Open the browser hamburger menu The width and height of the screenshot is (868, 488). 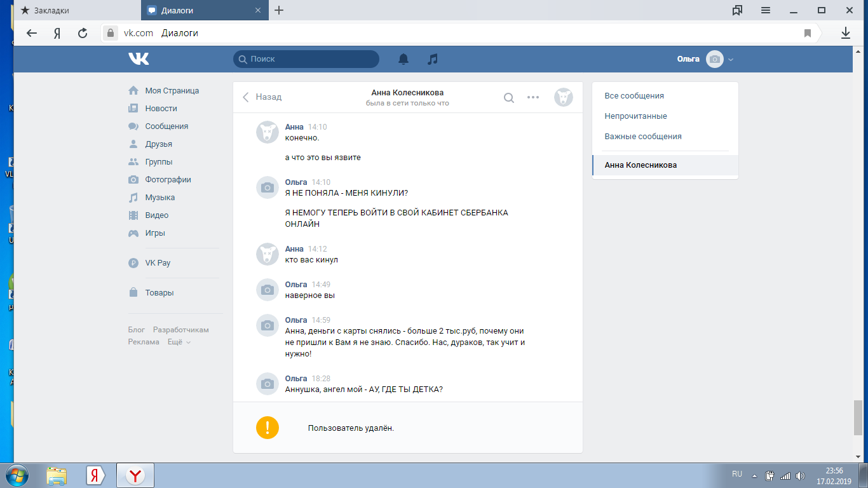[766, 10]
